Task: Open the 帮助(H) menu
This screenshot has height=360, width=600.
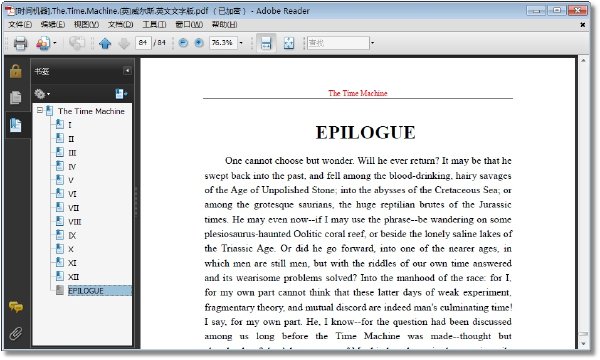Action: [224, 24]
